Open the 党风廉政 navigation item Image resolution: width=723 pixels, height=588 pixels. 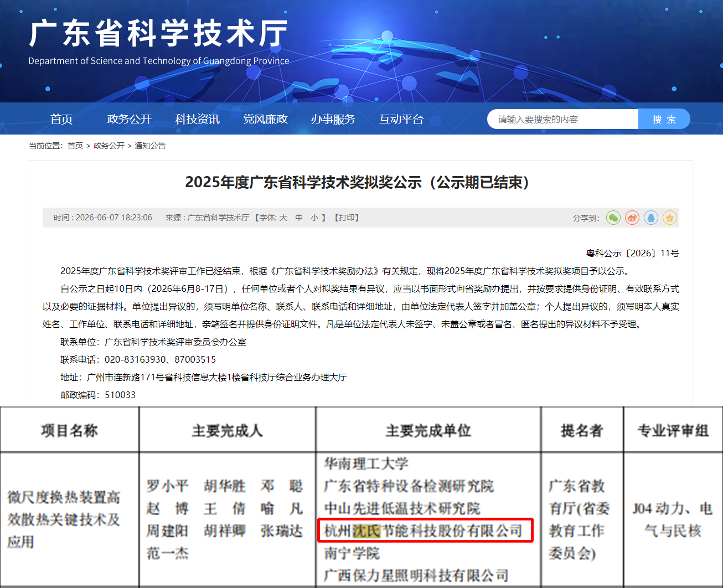(x=266, y=119)
